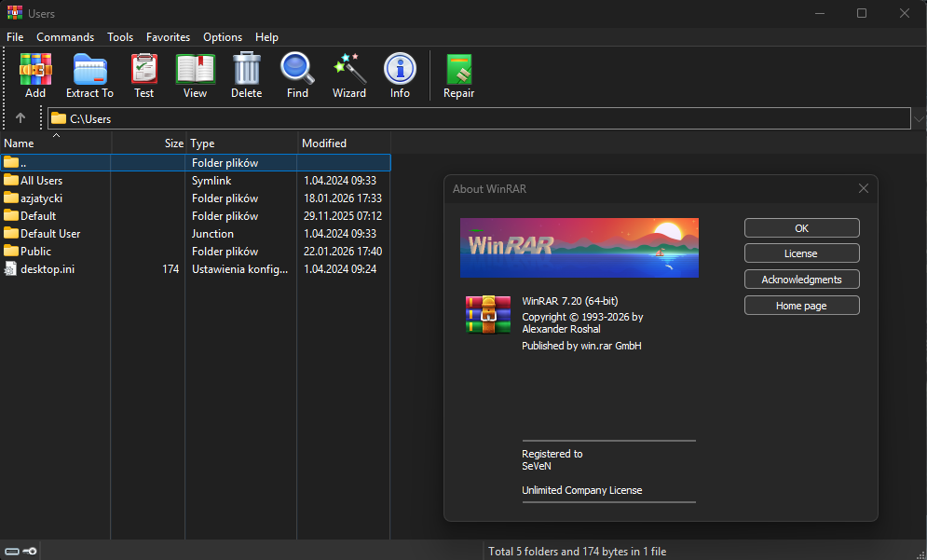Click the folder icon of All Users
Image resolution: width=927 pixels, height=560 pixels.
point(11,180)
